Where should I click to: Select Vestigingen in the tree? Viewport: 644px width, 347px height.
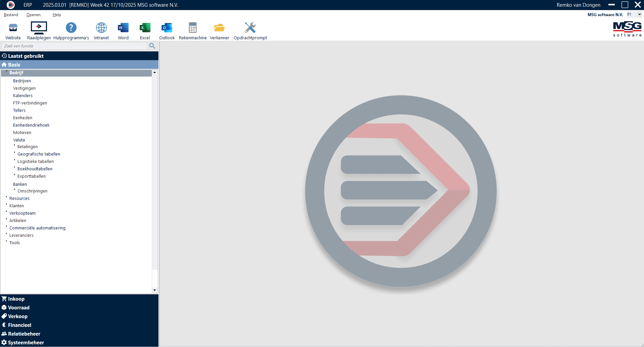coord(24,88)
